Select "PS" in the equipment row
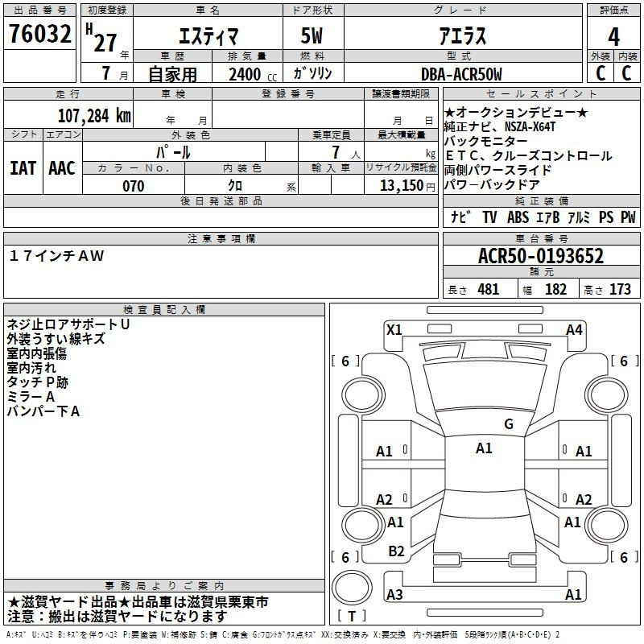Image resolution: width=644 pixels, height=644 pixels. 606,217
